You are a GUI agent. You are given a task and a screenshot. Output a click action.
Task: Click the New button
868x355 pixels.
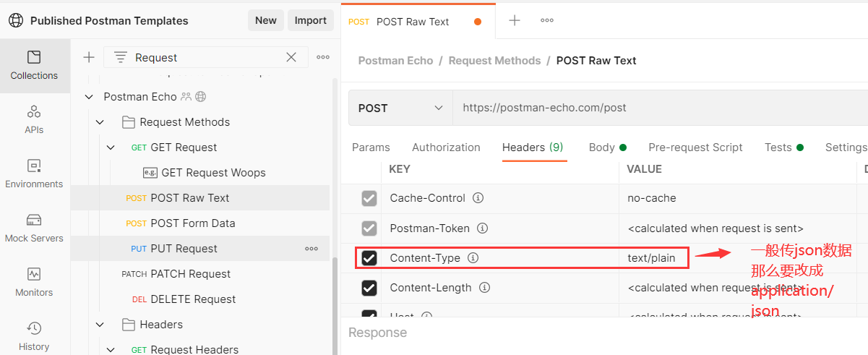click(265, 20)
